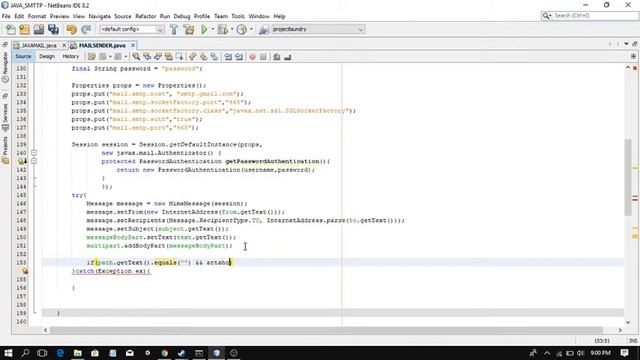Click the Build Project hammer icon
Viewport: 640px width, 360px height.
[x=174, y=29]
